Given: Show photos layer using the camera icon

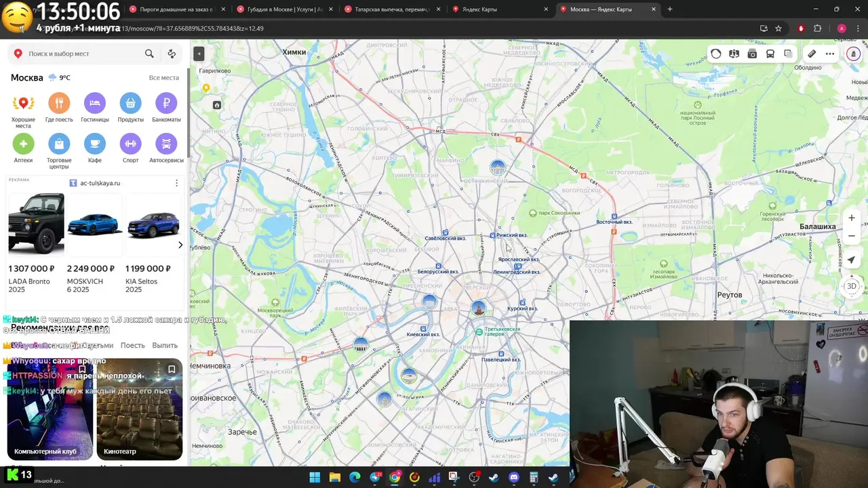Looking at the screenshot, I should [752, 54].
